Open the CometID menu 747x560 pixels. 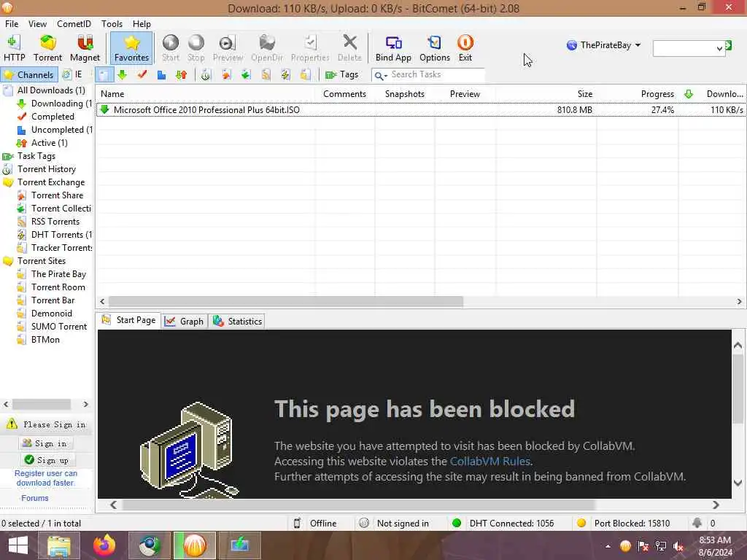pos(74,24)
